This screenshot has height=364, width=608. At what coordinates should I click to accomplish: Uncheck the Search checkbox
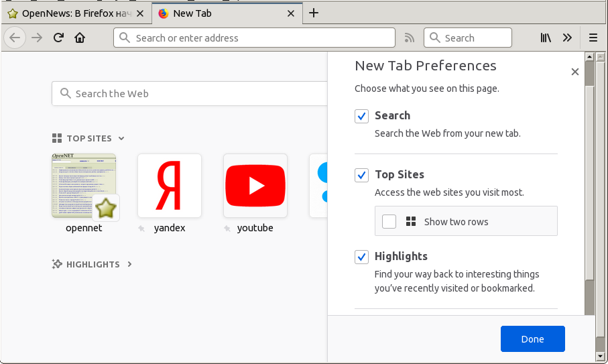point(362,116)
